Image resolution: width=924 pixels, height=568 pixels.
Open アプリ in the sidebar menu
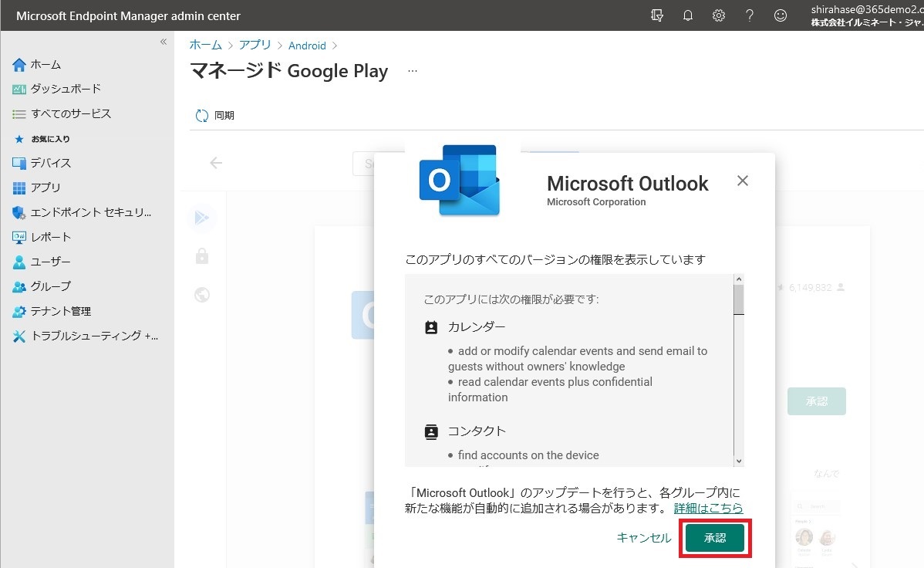pos(36,188)
